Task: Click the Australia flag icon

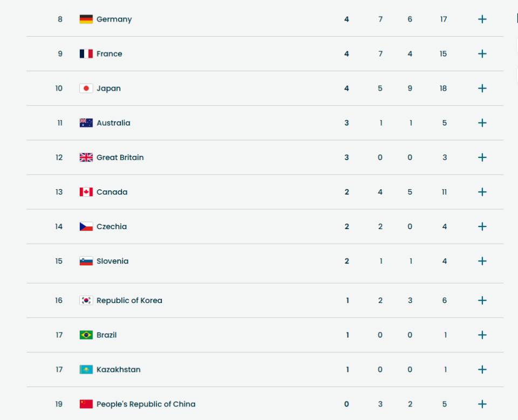Action: tap(86, 123)
